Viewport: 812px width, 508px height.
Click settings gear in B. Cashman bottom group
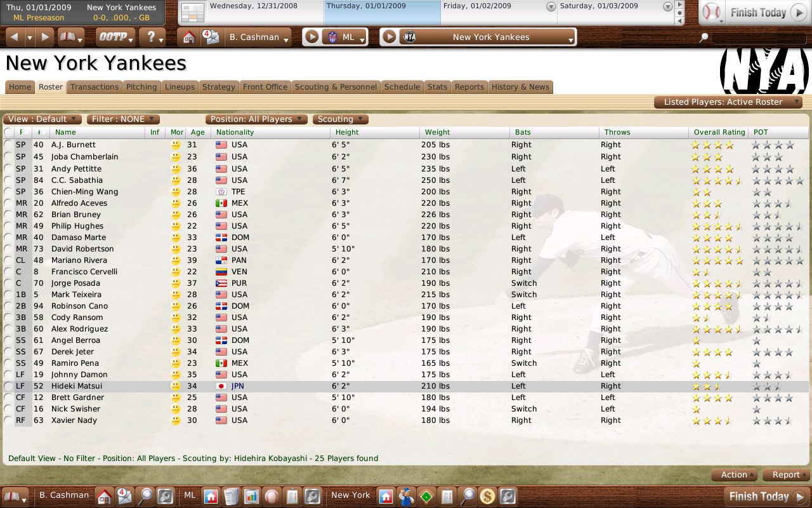click(166, 496)
